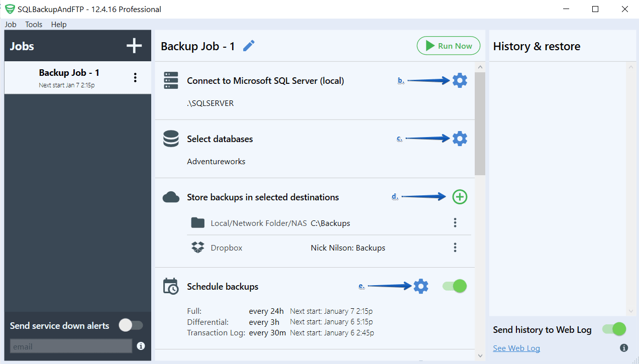
Task: Toggle the Schedule backups switch
Action: pos(455,286)
